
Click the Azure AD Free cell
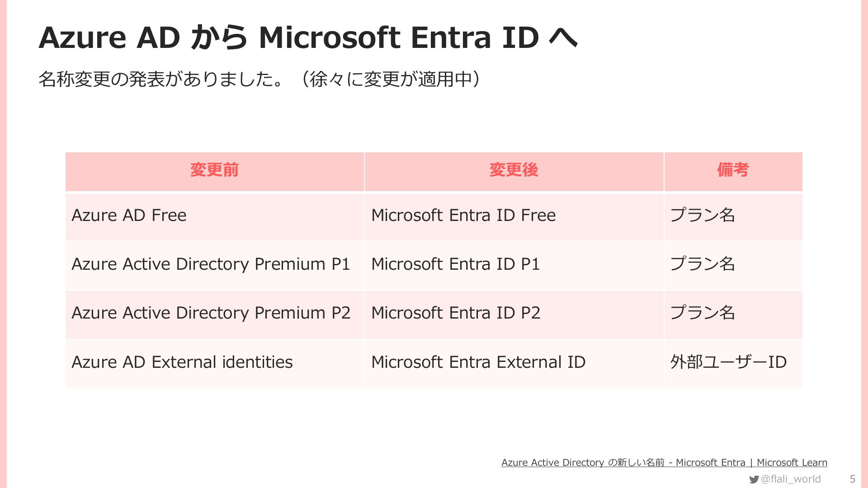coord(215,216)
